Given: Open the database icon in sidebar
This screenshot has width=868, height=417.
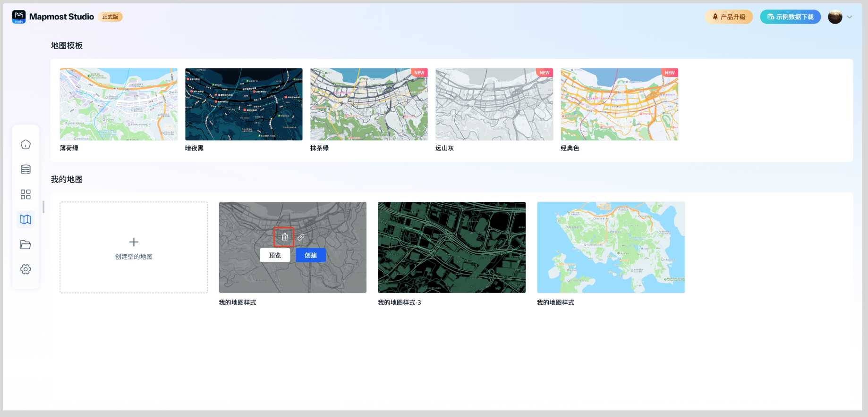Looking at the screenshot, I should coord(26,169).
